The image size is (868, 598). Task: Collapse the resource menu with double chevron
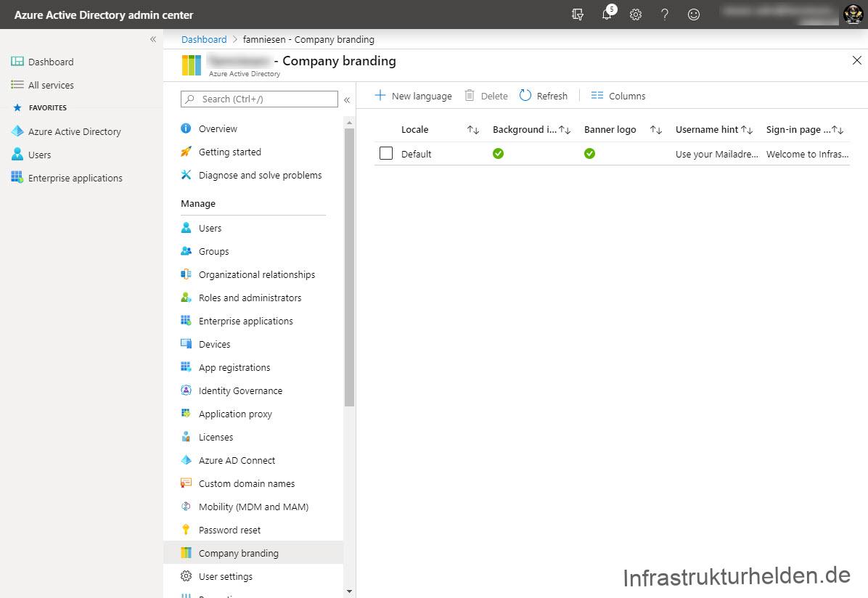point(347,100)
